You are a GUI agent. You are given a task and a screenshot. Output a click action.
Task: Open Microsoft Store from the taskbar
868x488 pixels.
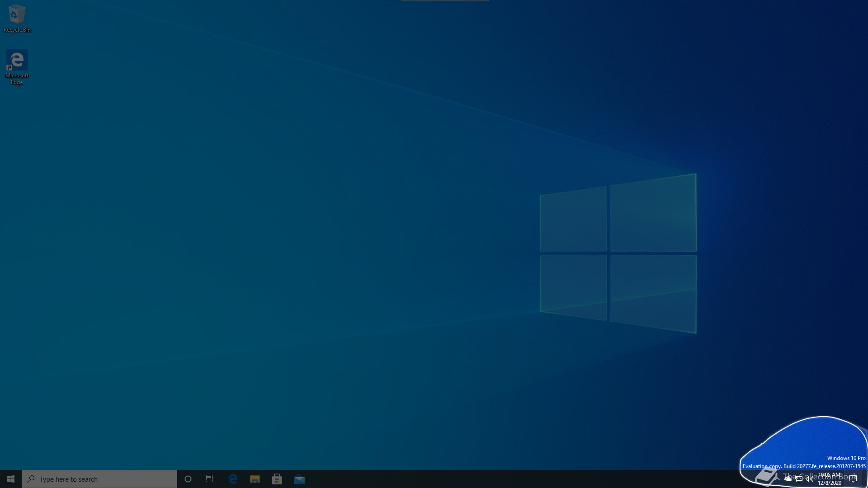tap(277, 479)
